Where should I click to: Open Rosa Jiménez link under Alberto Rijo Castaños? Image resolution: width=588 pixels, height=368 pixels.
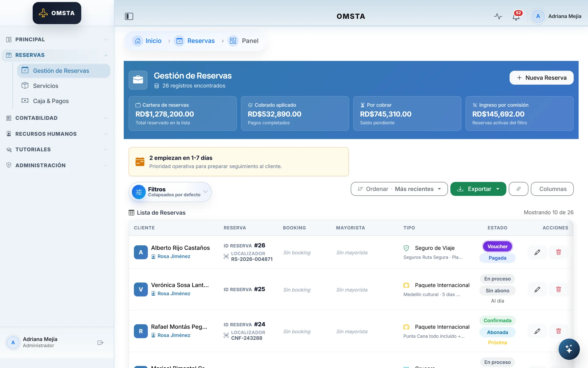pos(174,256)
